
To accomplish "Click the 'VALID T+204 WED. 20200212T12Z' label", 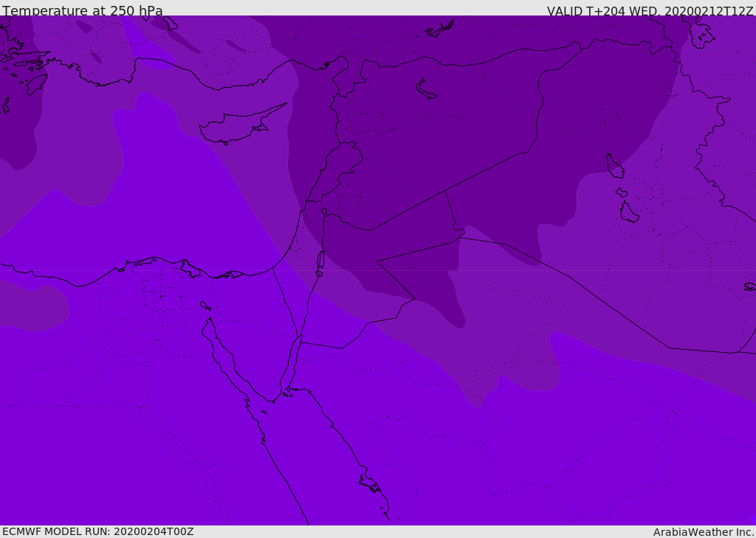I will (650, 11).
